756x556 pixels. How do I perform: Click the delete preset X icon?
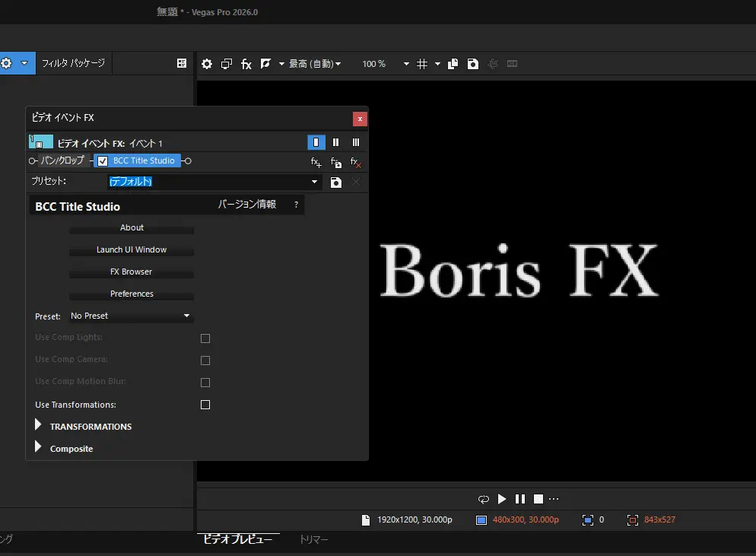356,182
